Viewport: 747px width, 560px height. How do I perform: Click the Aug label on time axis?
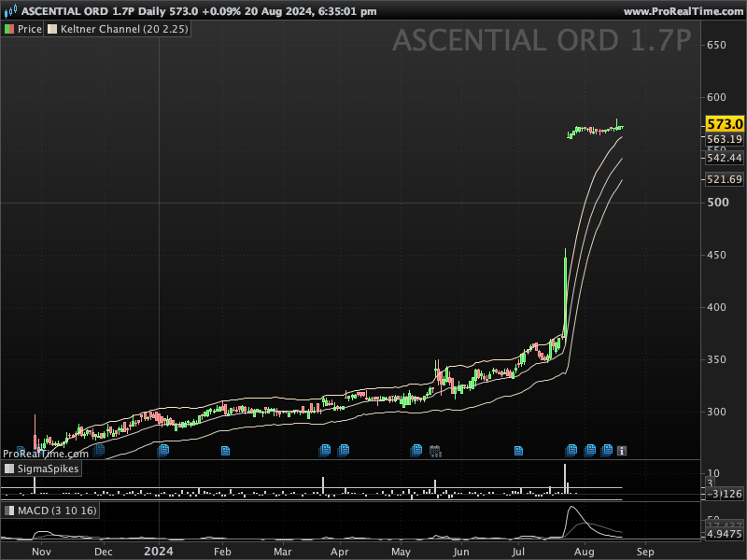pyautogui.click(x=585, y=552)
